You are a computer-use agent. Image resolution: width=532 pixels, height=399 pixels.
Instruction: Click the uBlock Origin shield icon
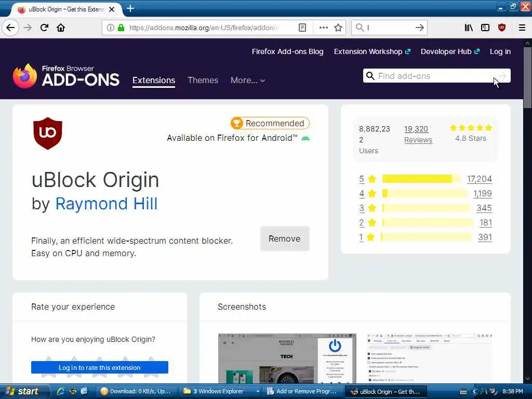[x=48, y=134]
